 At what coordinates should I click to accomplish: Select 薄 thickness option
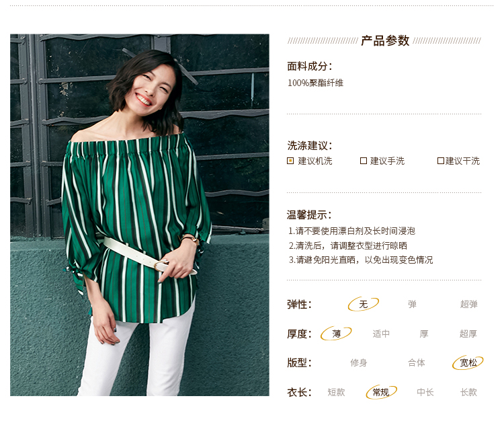point(336,334)
